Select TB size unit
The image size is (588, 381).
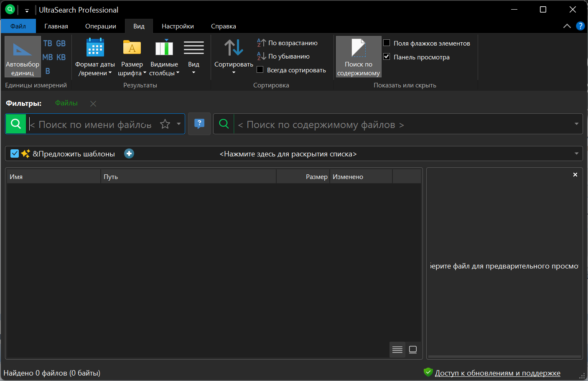click(48, 43)
